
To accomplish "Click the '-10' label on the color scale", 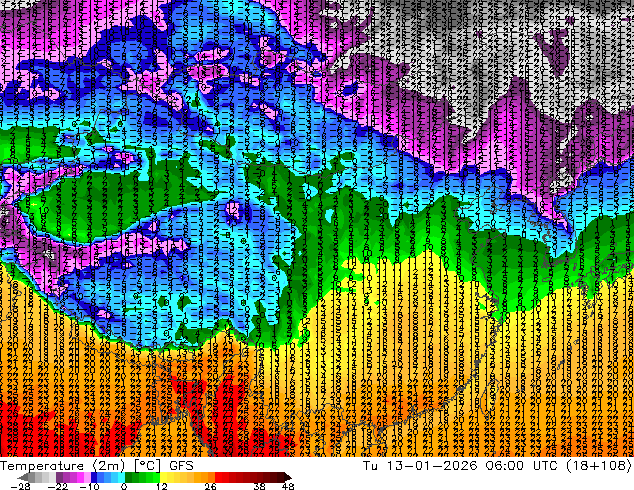I will click(x=89, y=486).
